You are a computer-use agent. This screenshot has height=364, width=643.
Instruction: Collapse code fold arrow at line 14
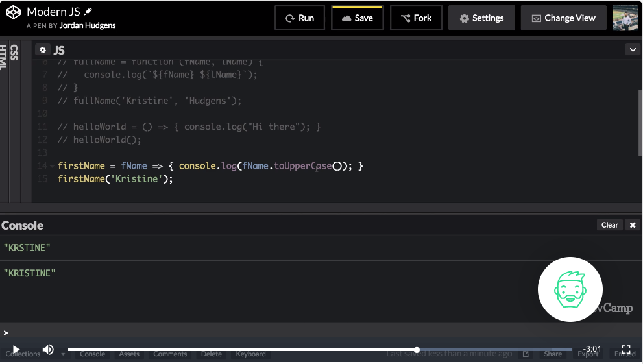coord(52,166)
